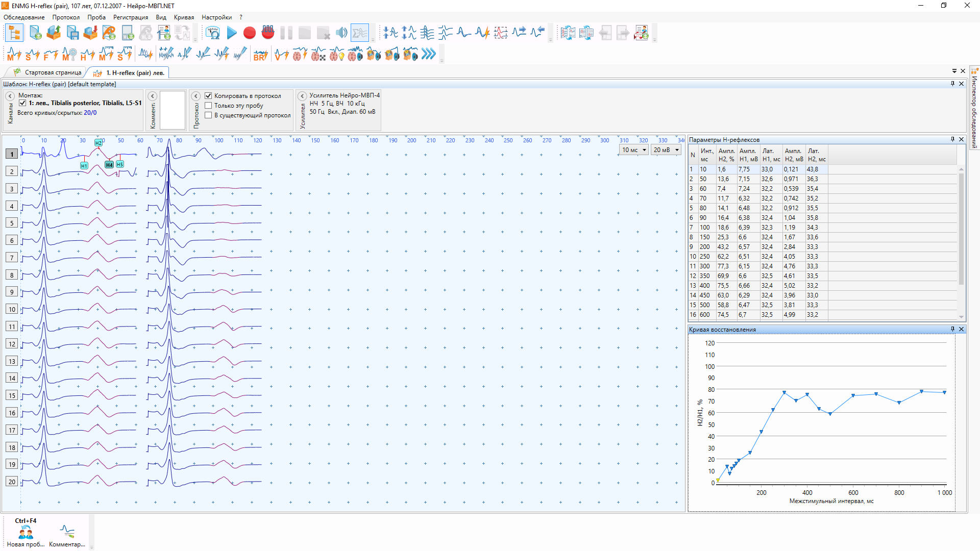Image resolution: width=980 pixels, height=551 pixels.
Task: Toggle the sound speaker icon
Action: [x=341, y=33]
